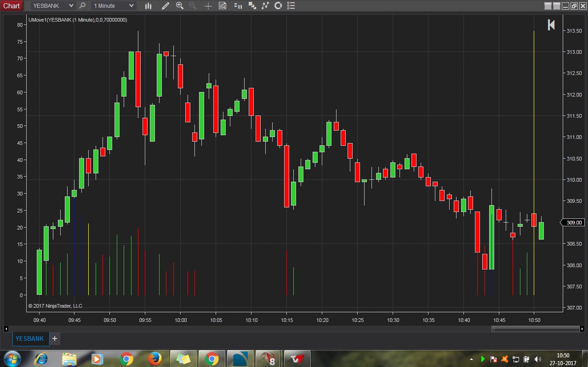Click the 307.00 price axis label
The height and width of the screenshot is (367, 588).
click(574, 308)
